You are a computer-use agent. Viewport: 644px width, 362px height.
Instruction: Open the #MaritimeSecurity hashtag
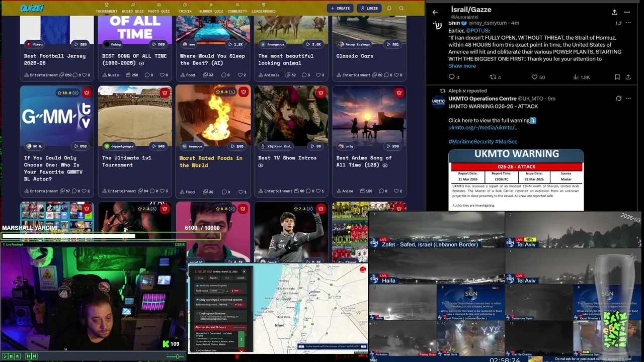pos(471,142)
